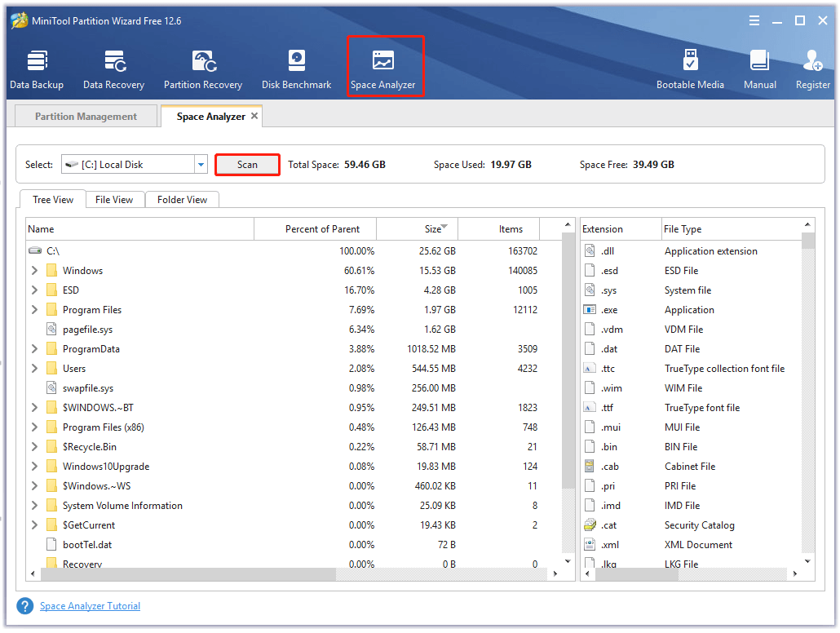Switch to the File View tab

tap(114, 200)
